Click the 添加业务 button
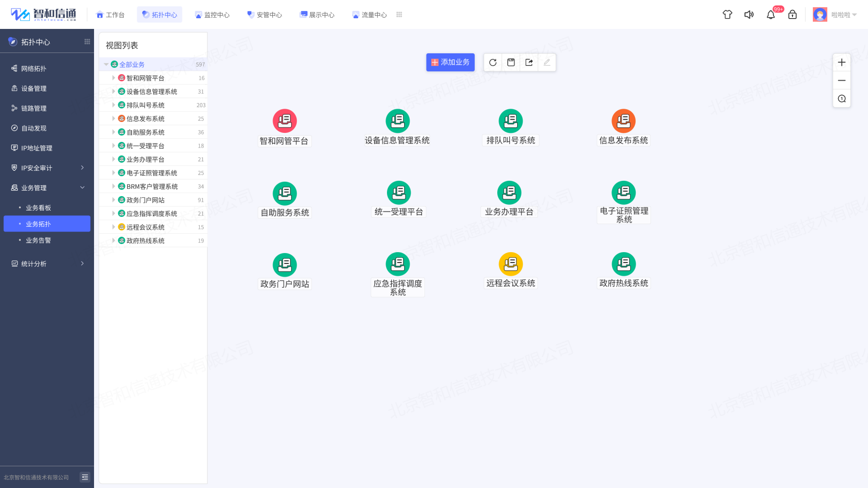Screen dimensions: 868x488 click(x=450, y=62)
